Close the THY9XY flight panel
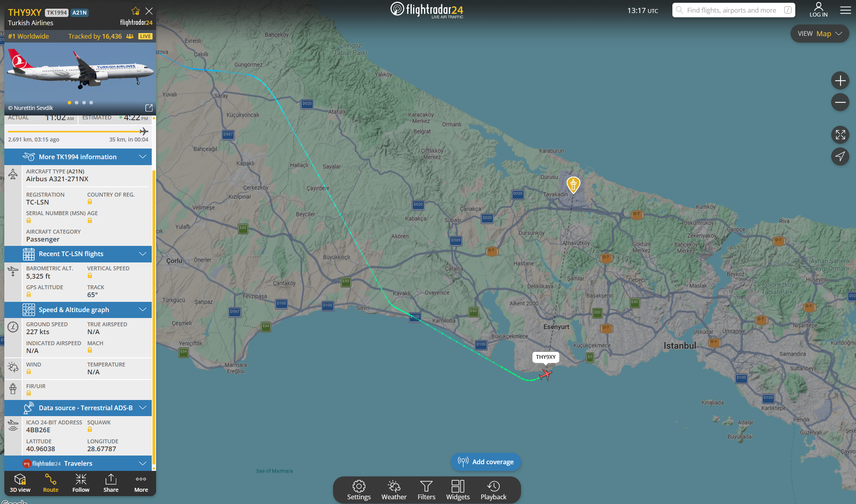 click(149, 11)
